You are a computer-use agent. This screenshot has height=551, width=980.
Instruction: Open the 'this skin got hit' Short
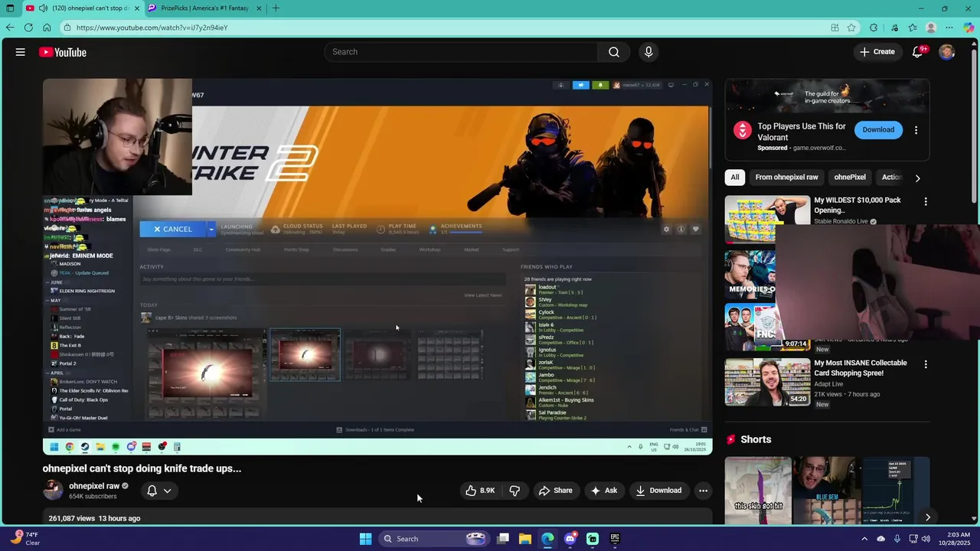(758, 491)
